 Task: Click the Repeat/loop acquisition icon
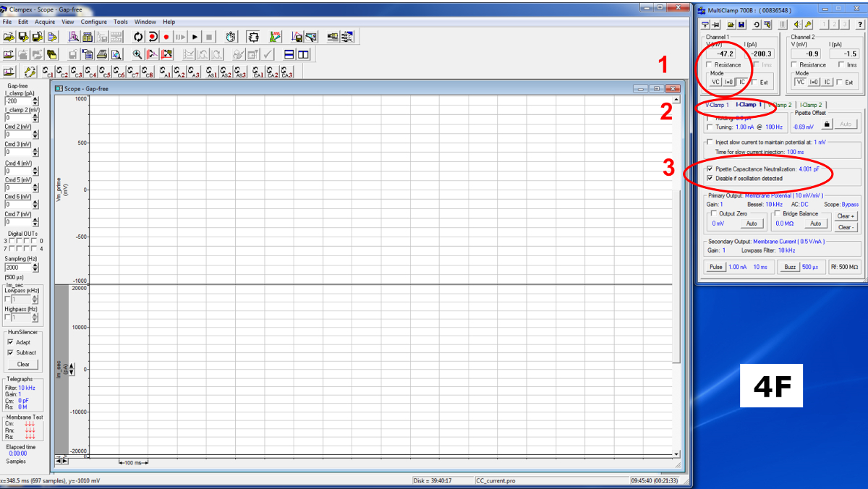pyautogui.click(x=138, y=37)
